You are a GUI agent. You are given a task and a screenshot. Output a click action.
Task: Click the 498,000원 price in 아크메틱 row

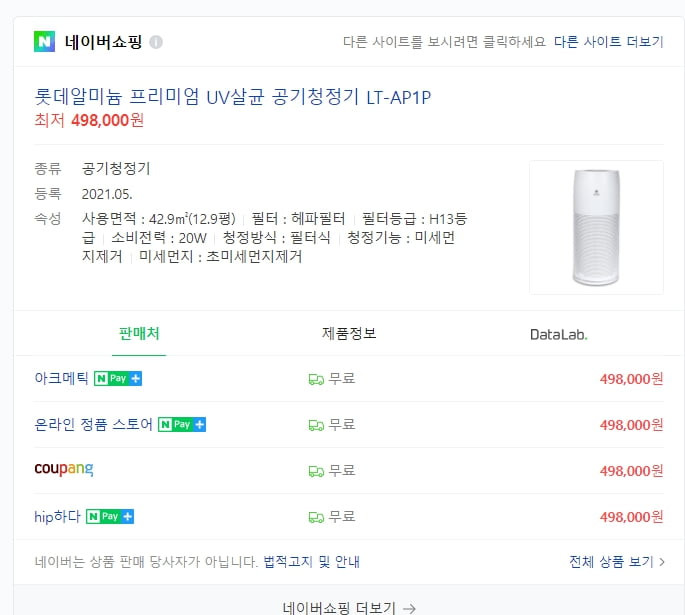[631, 379]
